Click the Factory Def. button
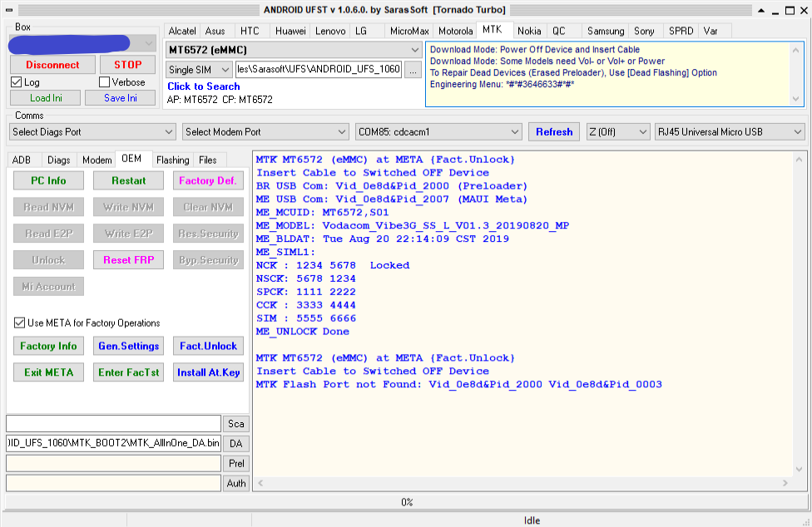The height and width of the screenshot is (527, 812). click(208, 180)
